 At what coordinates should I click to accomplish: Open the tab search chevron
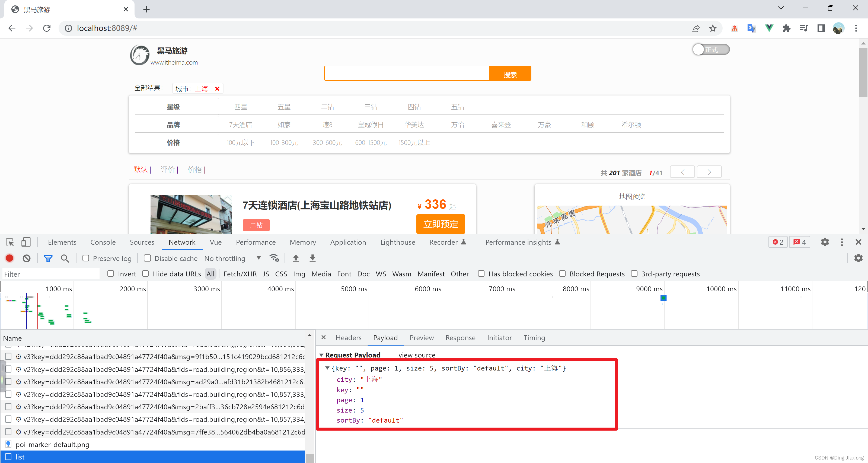pyautogui.click(x=781, y=8)
